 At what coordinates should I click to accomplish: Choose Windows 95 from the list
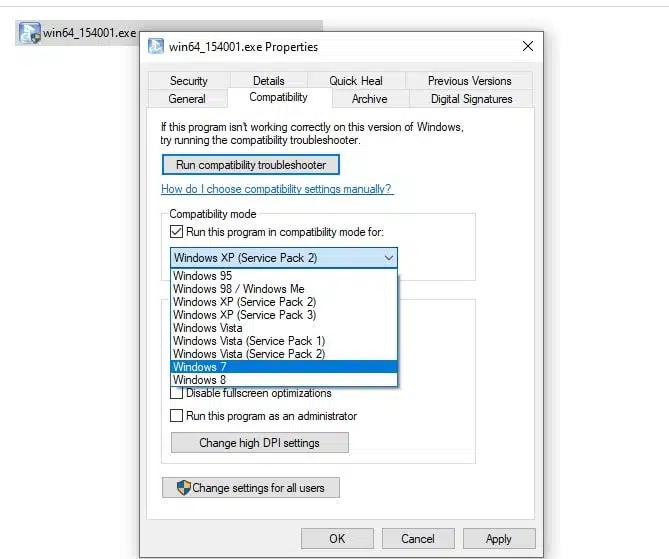tap(284, 276)
